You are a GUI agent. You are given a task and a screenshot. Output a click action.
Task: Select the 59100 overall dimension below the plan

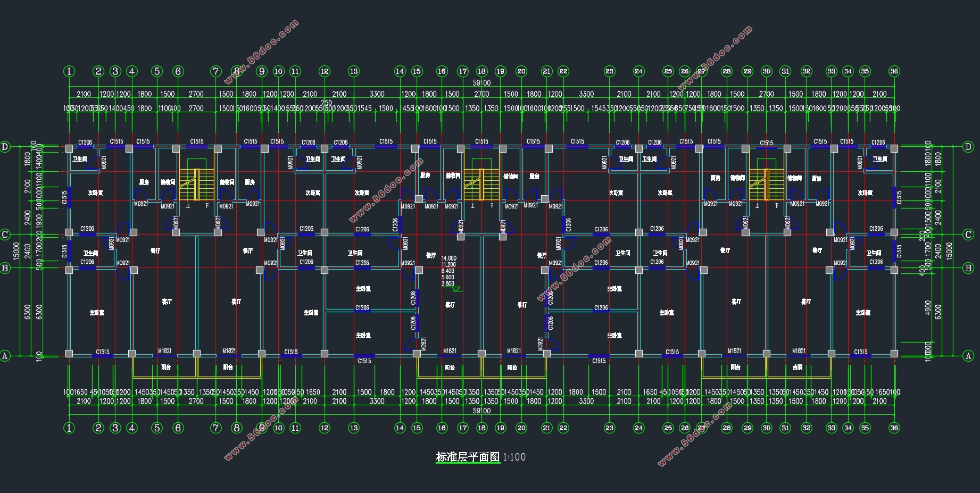pos(481,411)
